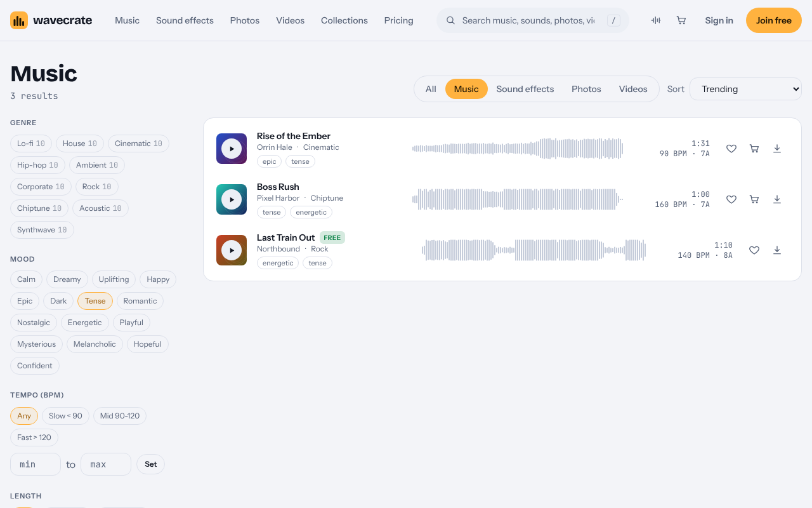812x508 pixels.
Task: Click the epic tag on Rise of the Ember
Action: click(269, 161)
